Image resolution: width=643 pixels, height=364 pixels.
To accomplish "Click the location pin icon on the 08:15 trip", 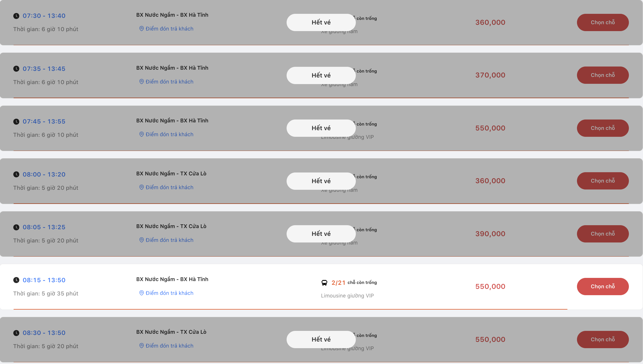I will tap(141, 293).
